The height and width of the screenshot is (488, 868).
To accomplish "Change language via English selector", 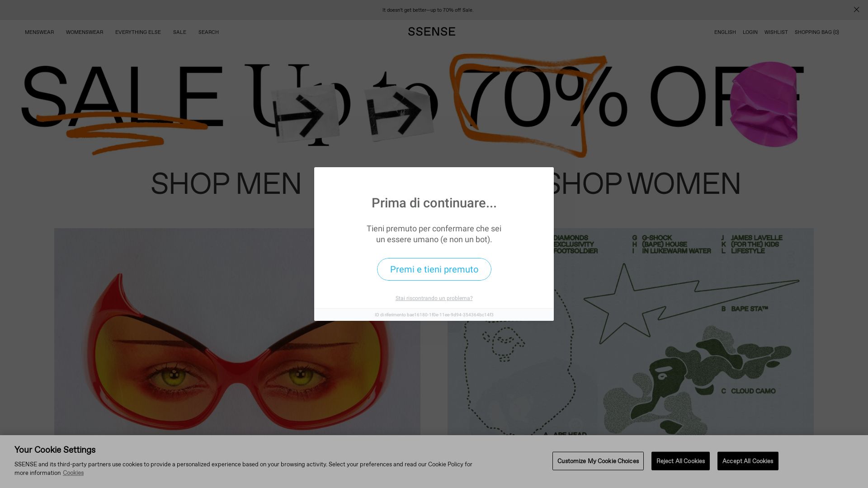I will tap(725, 32).
